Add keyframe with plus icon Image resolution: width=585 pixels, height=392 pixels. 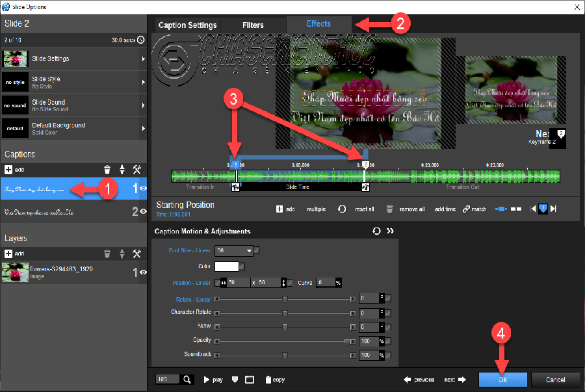coord(279,209)
